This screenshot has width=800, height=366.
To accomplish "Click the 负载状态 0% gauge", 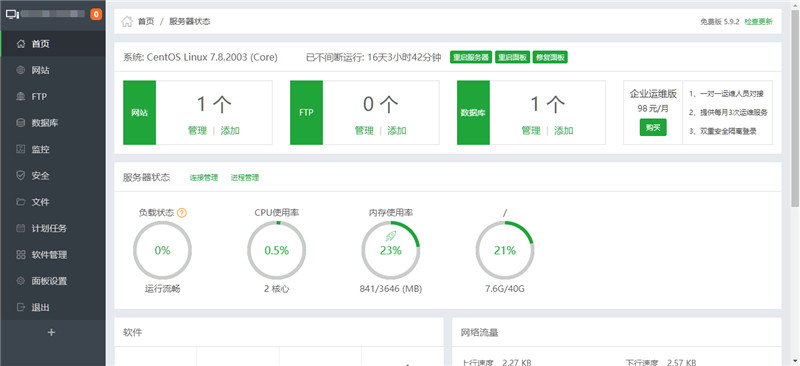I will point(162,250).
